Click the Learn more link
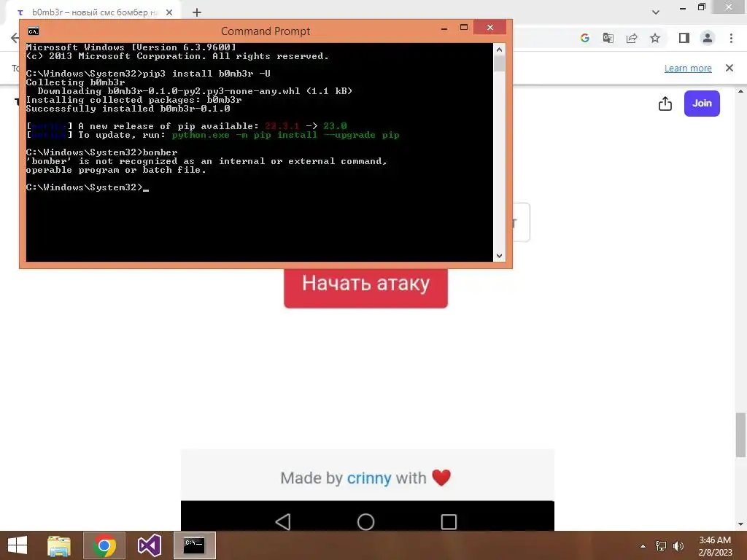The height and width of the screenshot is (560, 747). pos(688,68)
